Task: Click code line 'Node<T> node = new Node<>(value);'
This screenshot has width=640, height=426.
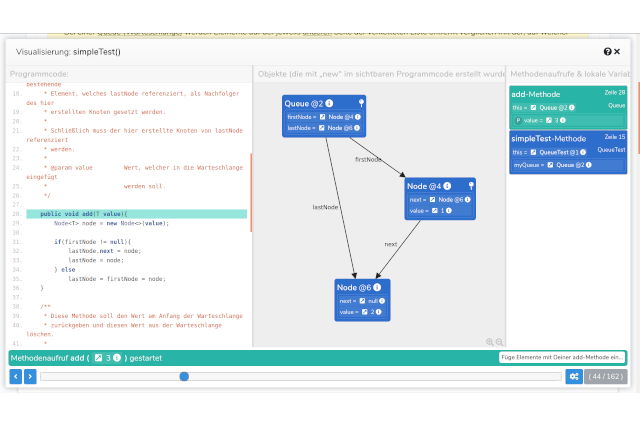Action: coord(111,223)
